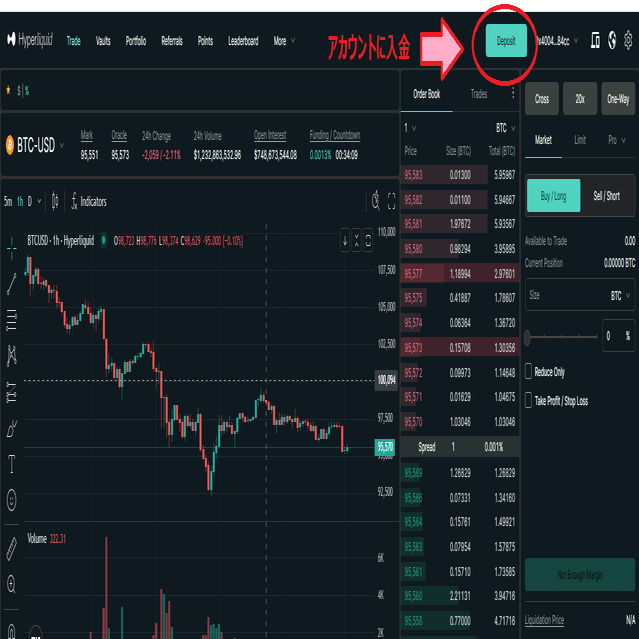
Task: Open the wallet address dropdown
Action: click(558, 41)
